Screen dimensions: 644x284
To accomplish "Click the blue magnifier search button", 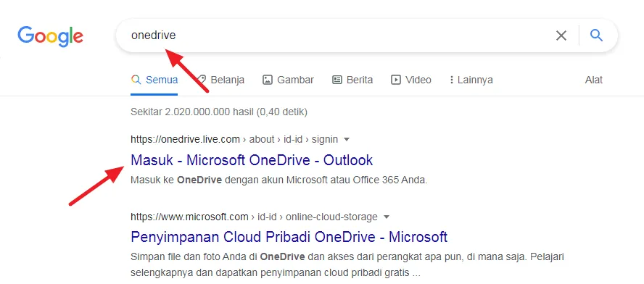I will coord(596,35).
